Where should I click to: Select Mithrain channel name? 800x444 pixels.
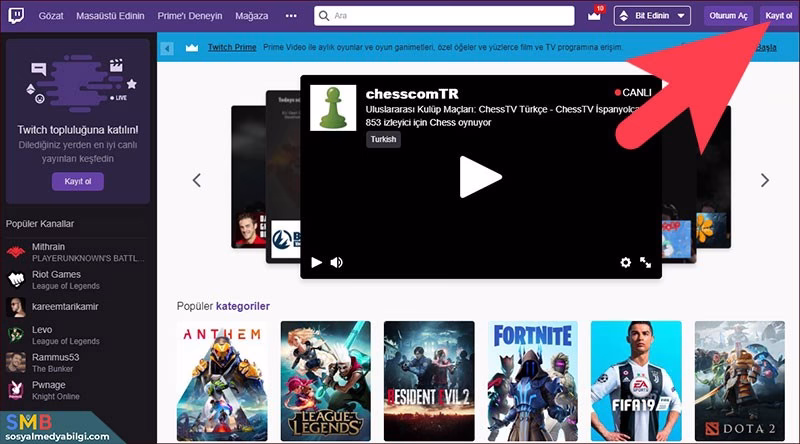point(48,246)
